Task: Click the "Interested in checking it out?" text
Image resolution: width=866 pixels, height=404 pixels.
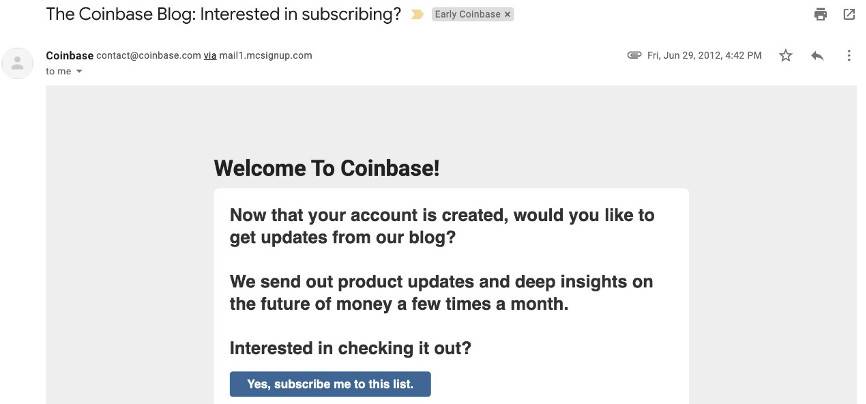Action: (350, 348)
